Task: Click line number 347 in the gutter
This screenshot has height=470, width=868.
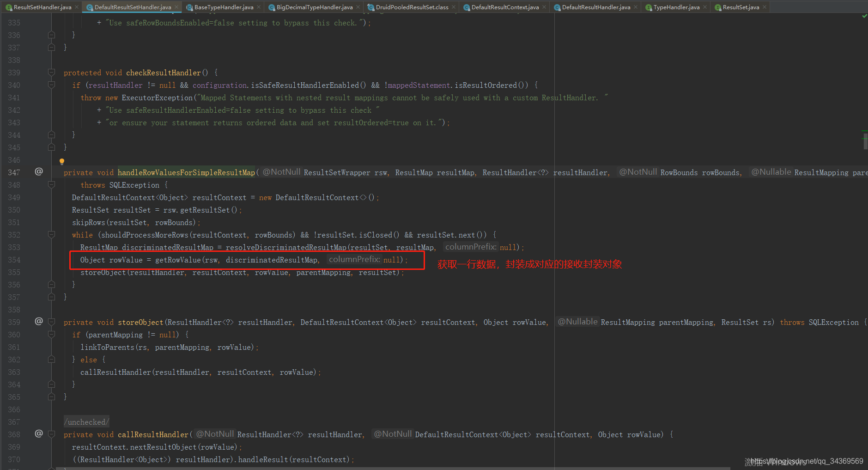Action: [x=14, y=172]
